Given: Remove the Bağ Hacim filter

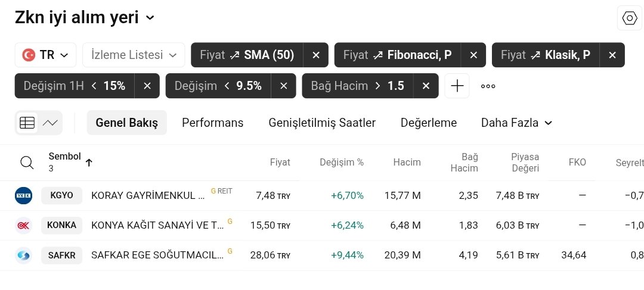Looking at the screenshot, I should coord(426,86).
